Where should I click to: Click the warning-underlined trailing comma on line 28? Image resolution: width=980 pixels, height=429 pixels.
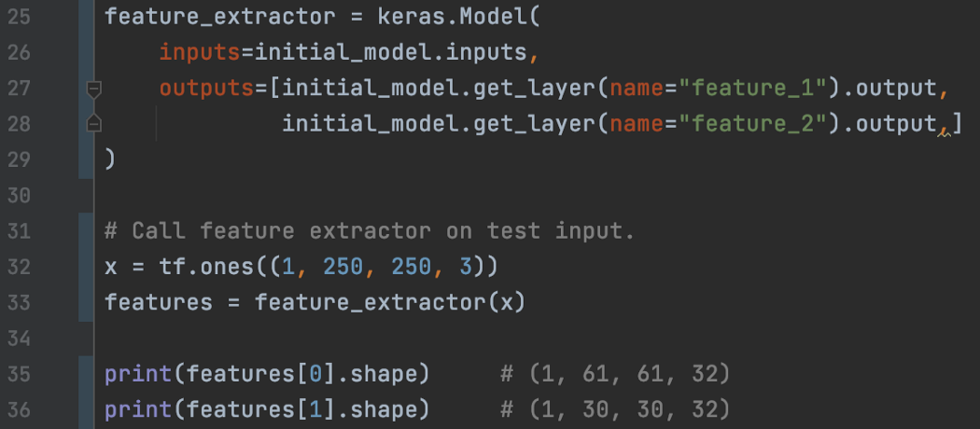(944, 126)
